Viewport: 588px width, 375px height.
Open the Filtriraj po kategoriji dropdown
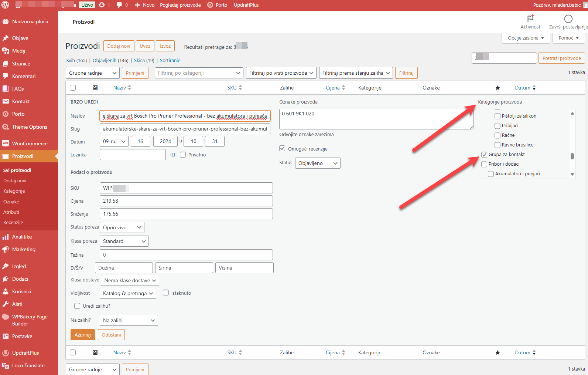[x=199, y=73]
